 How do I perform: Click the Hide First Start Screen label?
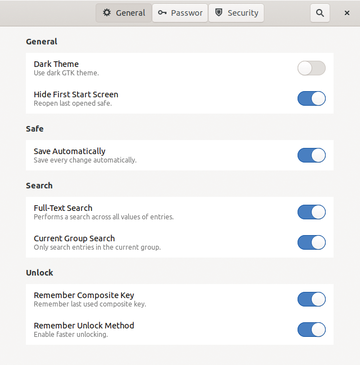[x=76, y=94]
